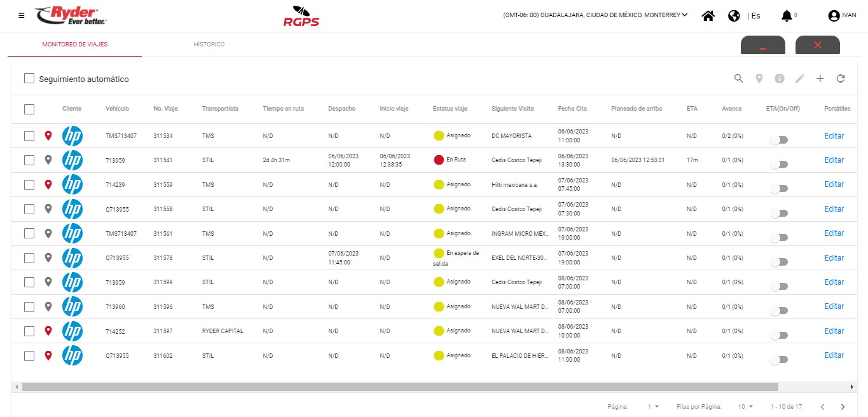
Task: Click the refresh icon
Action: point(840,79)
